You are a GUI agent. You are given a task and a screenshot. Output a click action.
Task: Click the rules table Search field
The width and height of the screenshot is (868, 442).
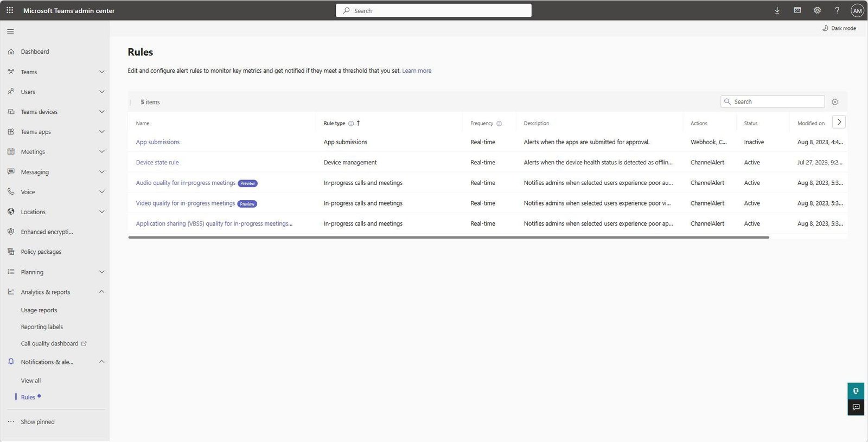[x=773, y=102]
